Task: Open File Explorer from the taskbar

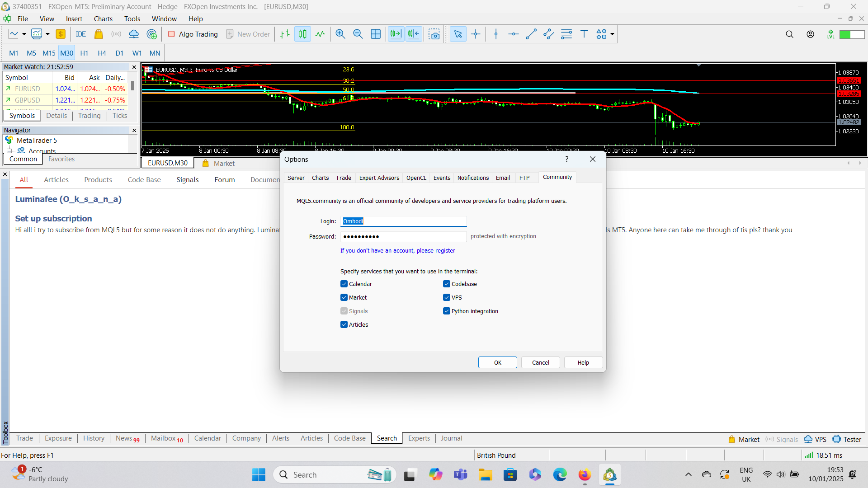Action: [486, 474]
